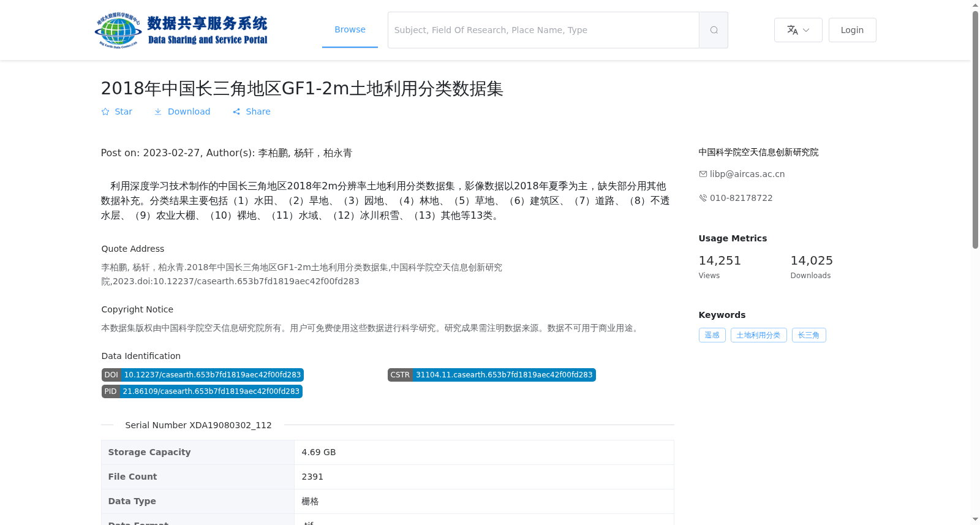Click the magnifier search button
The width and height of the screenshot is (980, 525).
(714, 30)
